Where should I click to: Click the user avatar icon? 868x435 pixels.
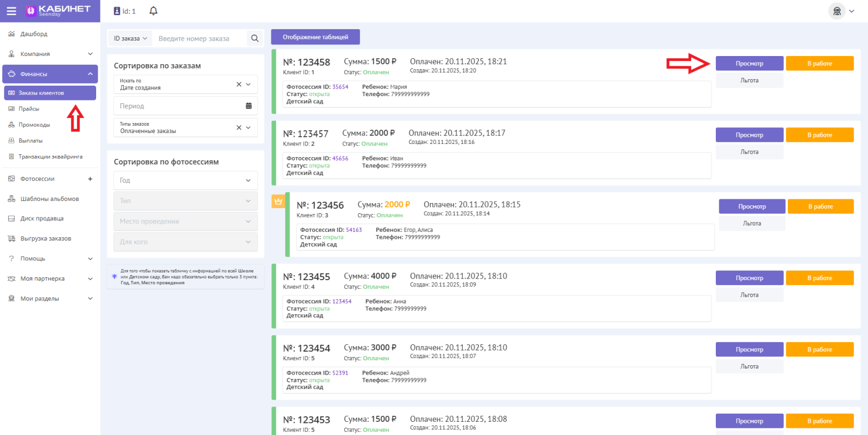click(x=836, y=11)
